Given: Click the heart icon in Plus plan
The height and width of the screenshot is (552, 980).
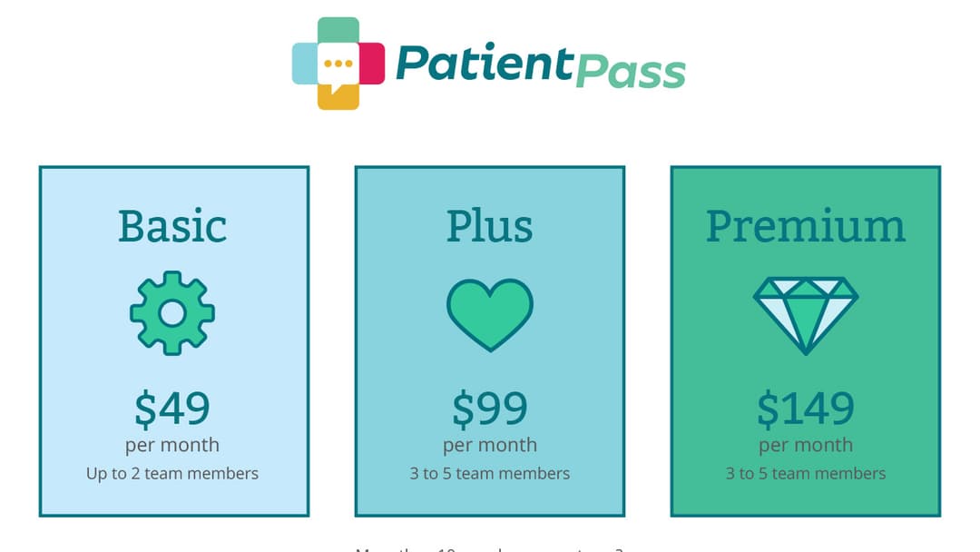Looking at the screenshot, I should pos(490,314).
